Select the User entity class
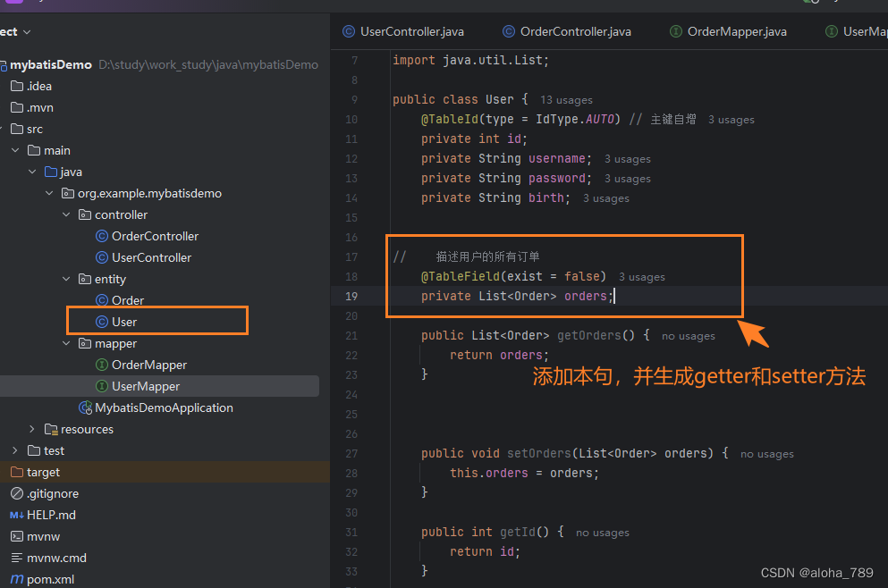 pos(124,322)
